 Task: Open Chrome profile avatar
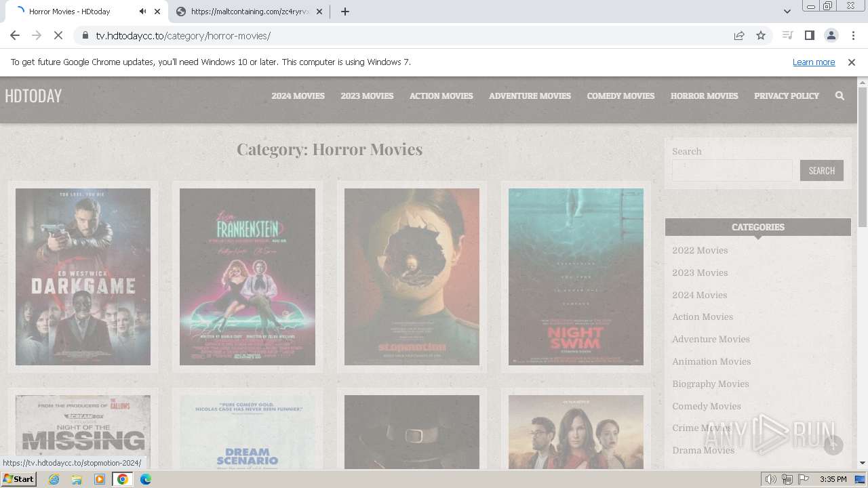831,35
